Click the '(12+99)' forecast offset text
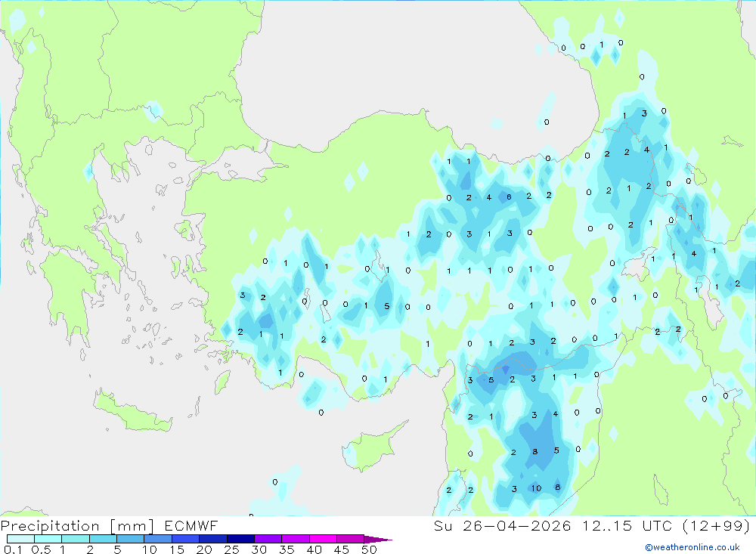 (717, 526)
